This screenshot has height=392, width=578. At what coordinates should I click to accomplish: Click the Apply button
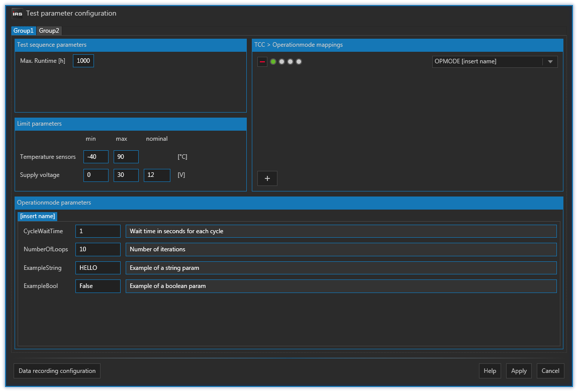click(x=519, y=370)
